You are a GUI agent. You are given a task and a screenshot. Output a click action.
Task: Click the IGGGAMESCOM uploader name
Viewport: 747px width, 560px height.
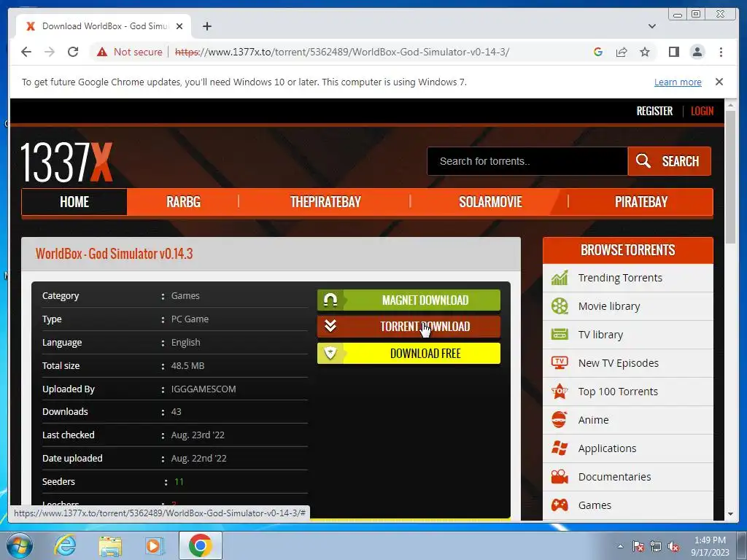click(204, 389)
